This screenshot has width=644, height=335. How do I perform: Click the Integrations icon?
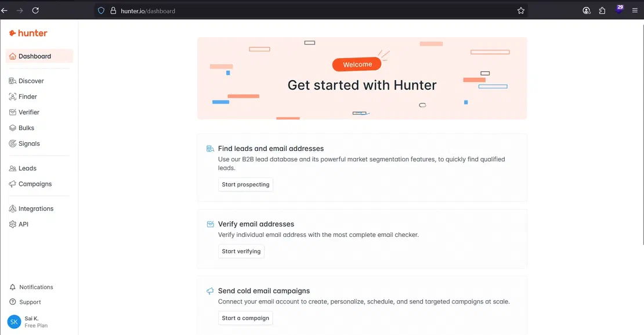pyautogui.click(x=13, y=208)
